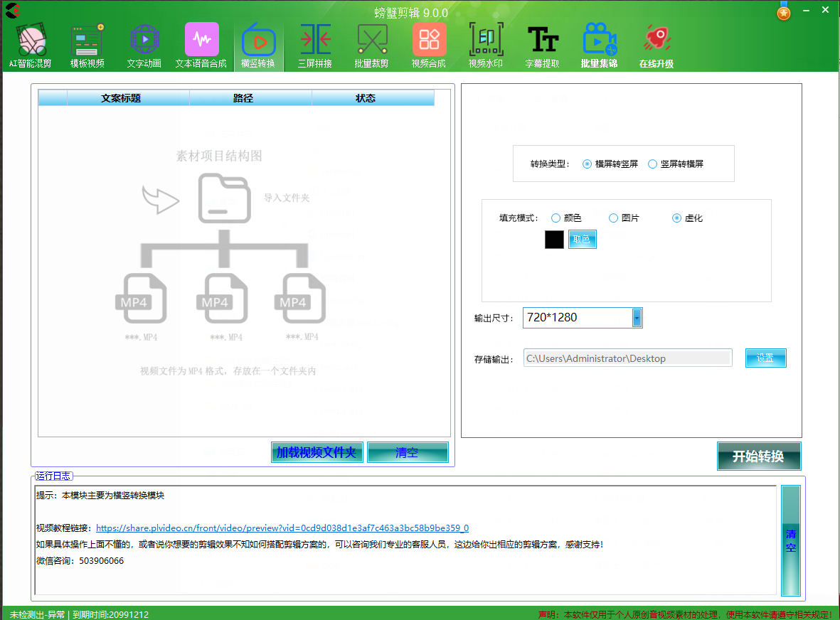
Task: Click the black fill color swatch
Action: 554,240
